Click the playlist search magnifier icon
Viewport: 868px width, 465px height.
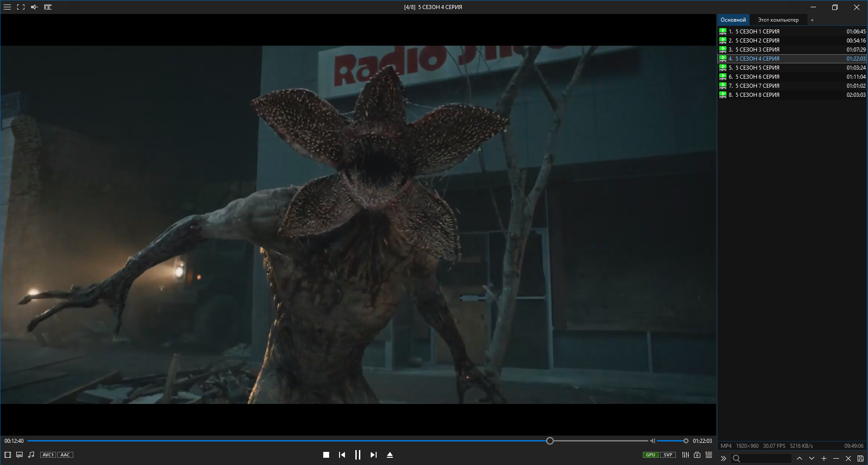tap(736, 459)
